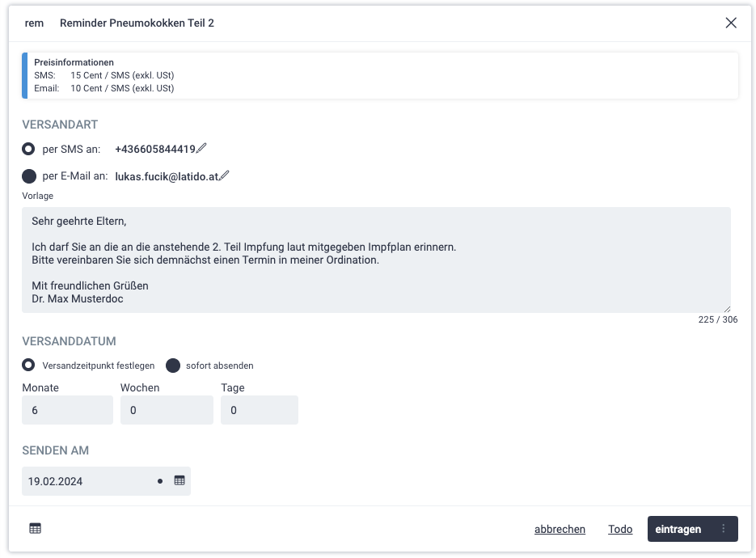Click the 'abbrechen' link

[x=560, y=529]
